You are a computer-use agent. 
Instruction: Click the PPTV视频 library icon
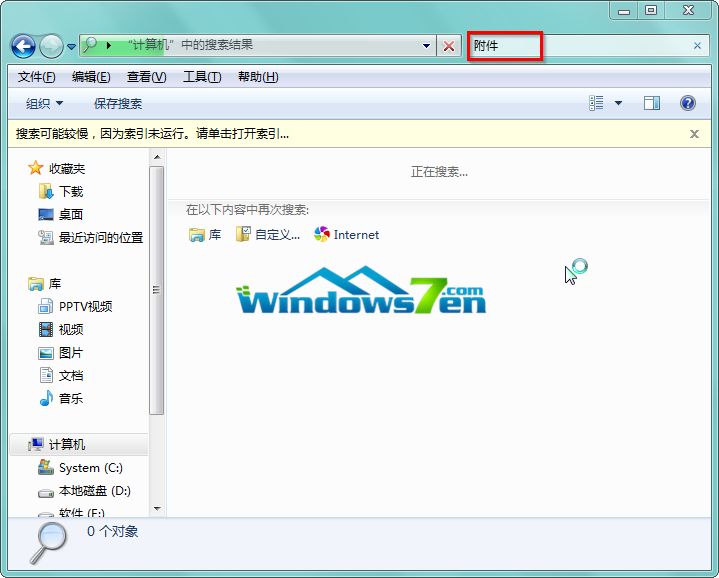click(45, 306)
